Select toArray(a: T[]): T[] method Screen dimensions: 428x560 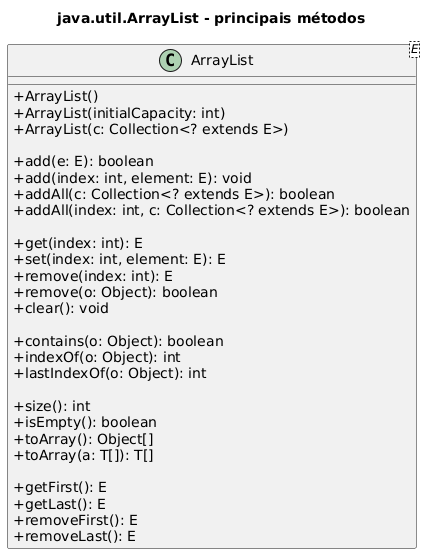[x=84, y=455]
